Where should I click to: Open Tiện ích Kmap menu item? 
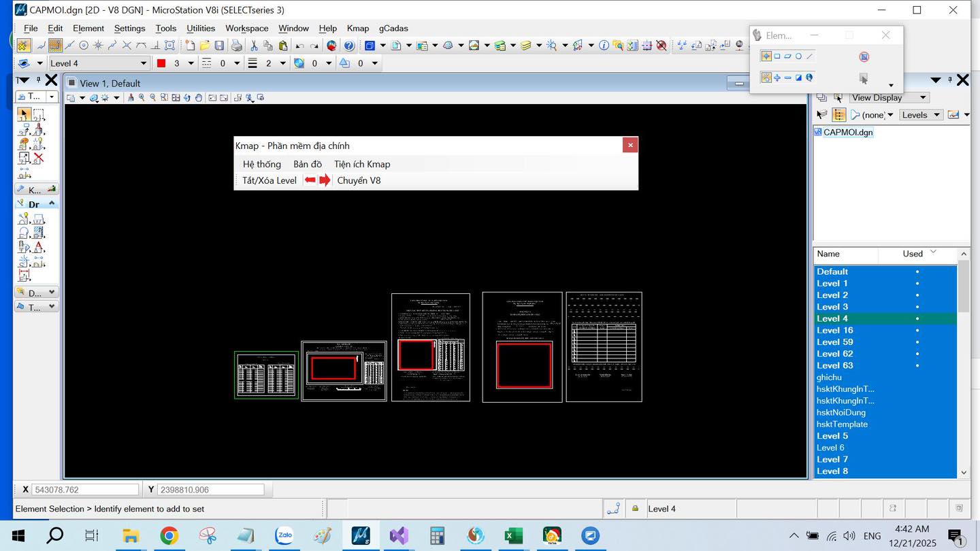coord(362,164)
